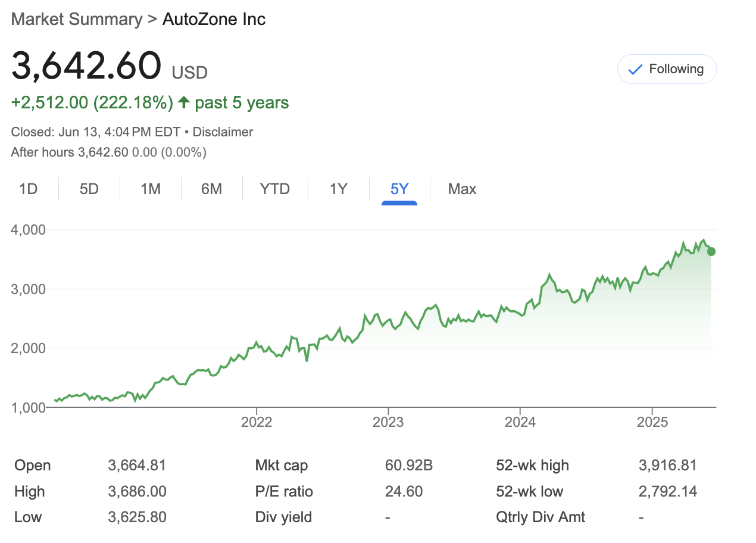Toggle the Following button
Image resolution: width=756 pixels, height=543 pixels.
667,69
